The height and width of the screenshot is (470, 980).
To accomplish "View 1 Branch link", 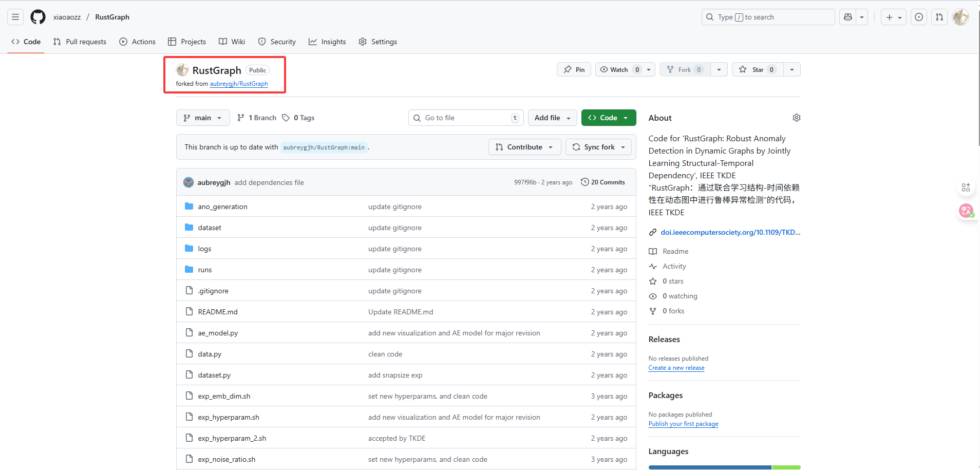I will 257,118.
